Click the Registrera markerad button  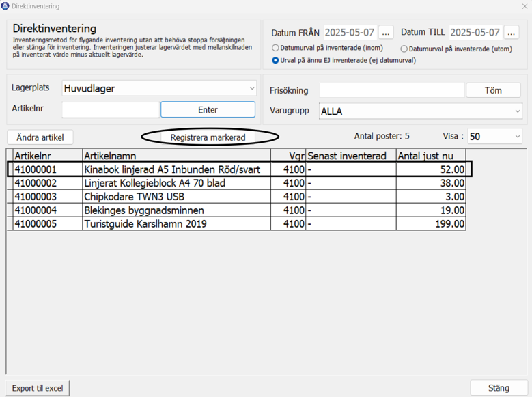(208, 137)
